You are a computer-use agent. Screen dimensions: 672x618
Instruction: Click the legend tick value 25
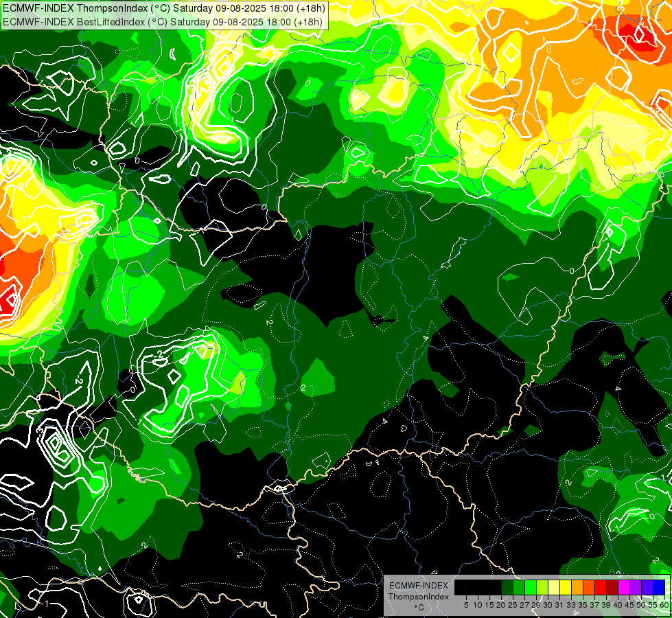point(513,605)
